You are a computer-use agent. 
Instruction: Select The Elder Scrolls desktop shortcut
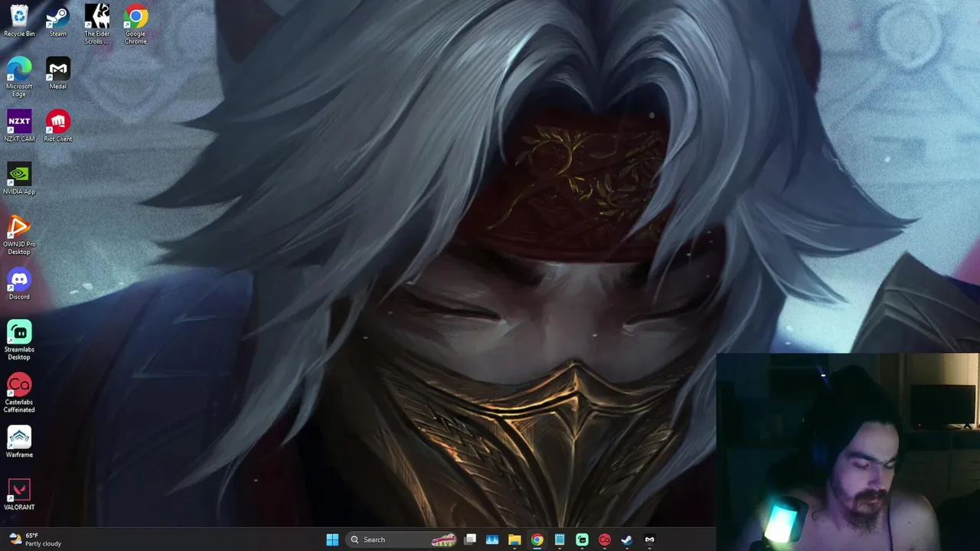(x=96, y=24)
